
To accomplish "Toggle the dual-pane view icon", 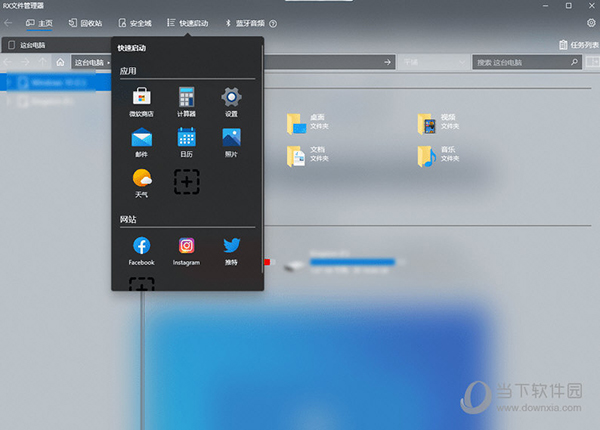I will click(x=593, y=62).
